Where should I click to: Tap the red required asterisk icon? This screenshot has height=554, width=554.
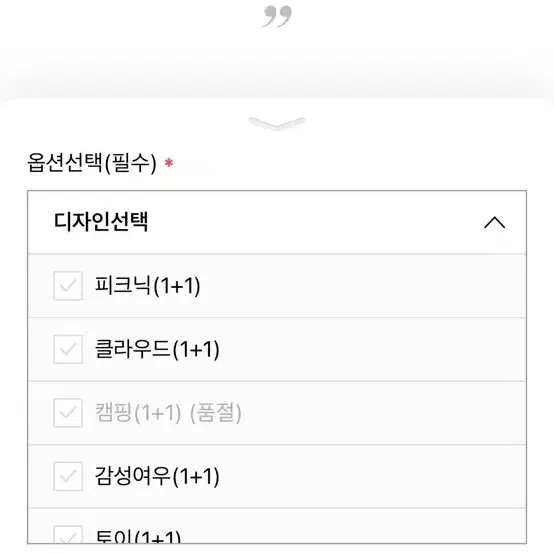point(169,163)
